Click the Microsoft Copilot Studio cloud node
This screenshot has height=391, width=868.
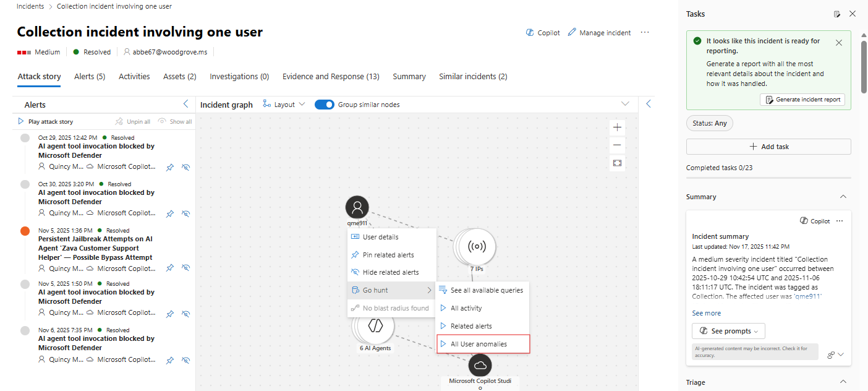(480, 365)
